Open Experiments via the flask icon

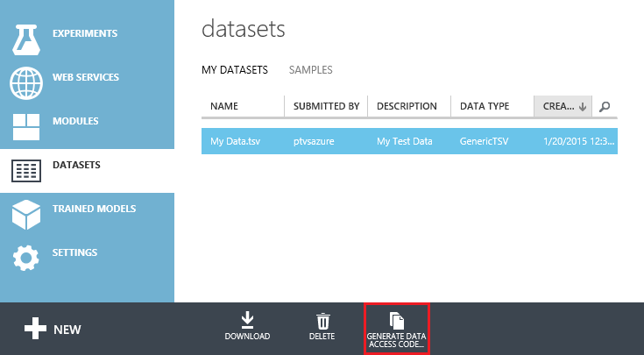click(26, 39)
